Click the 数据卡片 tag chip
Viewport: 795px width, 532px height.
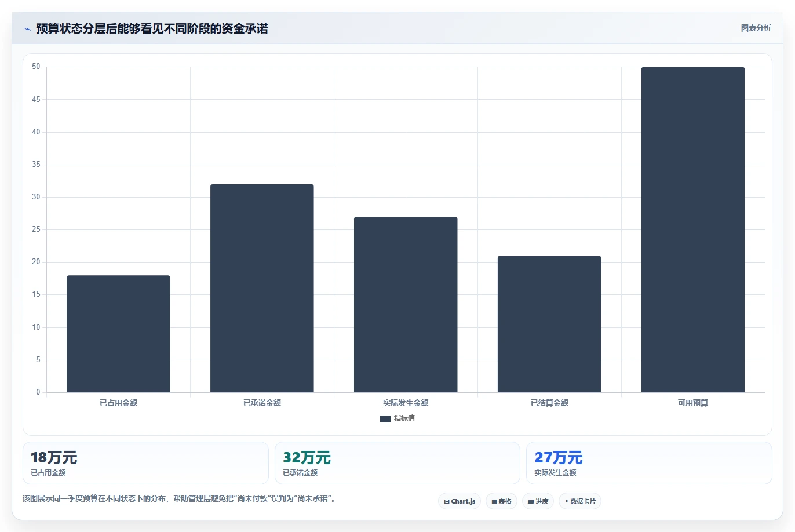tap(580, 501)
